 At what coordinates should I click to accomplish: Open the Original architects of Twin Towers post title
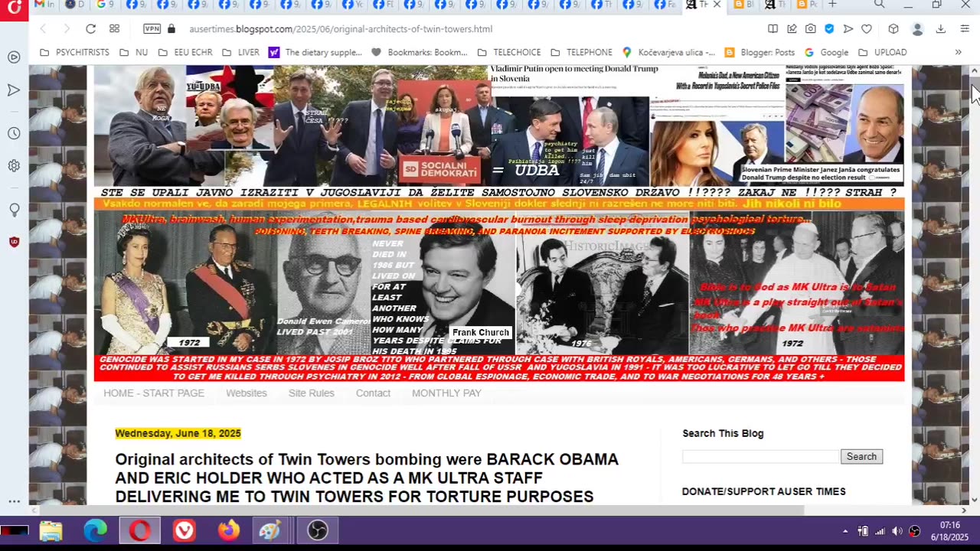[x=367, y=478]
